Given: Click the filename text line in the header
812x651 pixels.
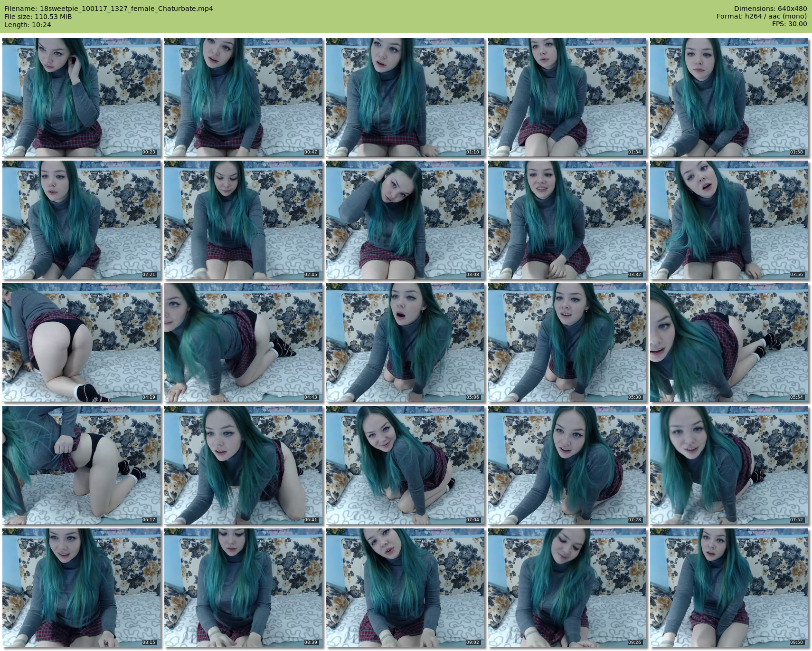Looking at the screenshot, I should (109, 9).
